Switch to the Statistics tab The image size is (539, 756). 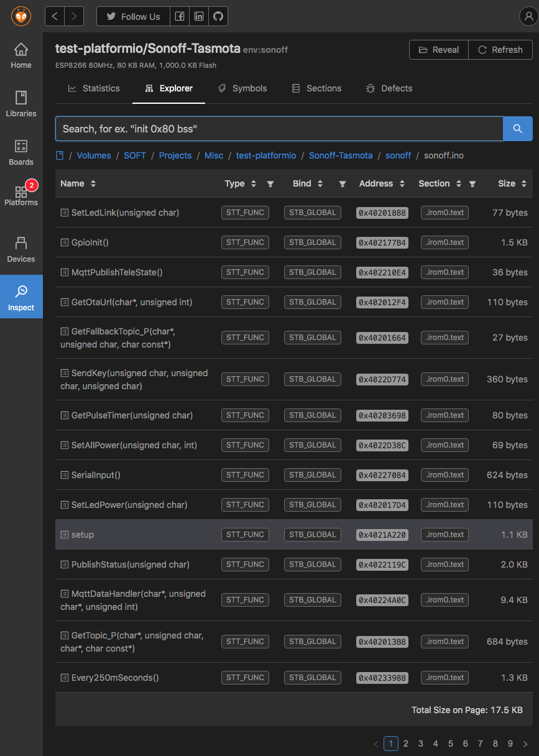click(94, 88)
